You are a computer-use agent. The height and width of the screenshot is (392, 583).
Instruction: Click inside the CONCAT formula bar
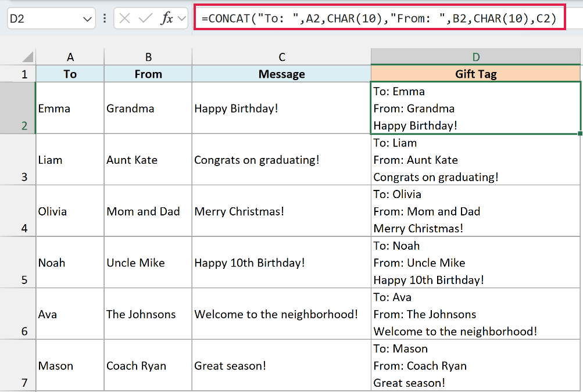[379, 18]
